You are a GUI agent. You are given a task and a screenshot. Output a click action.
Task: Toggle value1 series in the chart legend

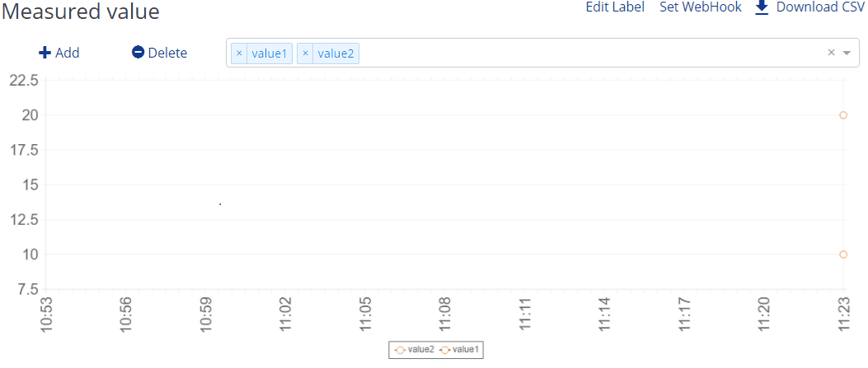coord(460,350)
